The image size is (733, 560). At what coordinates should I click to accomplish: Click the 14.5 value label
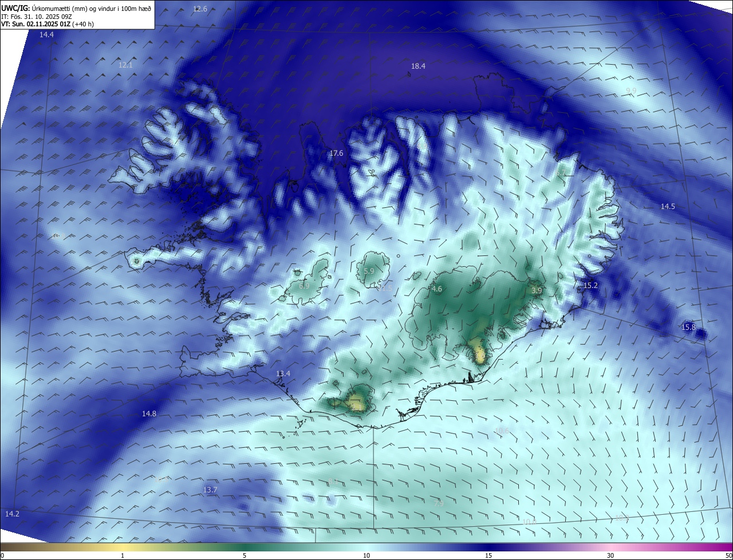(x=668, y=207)
